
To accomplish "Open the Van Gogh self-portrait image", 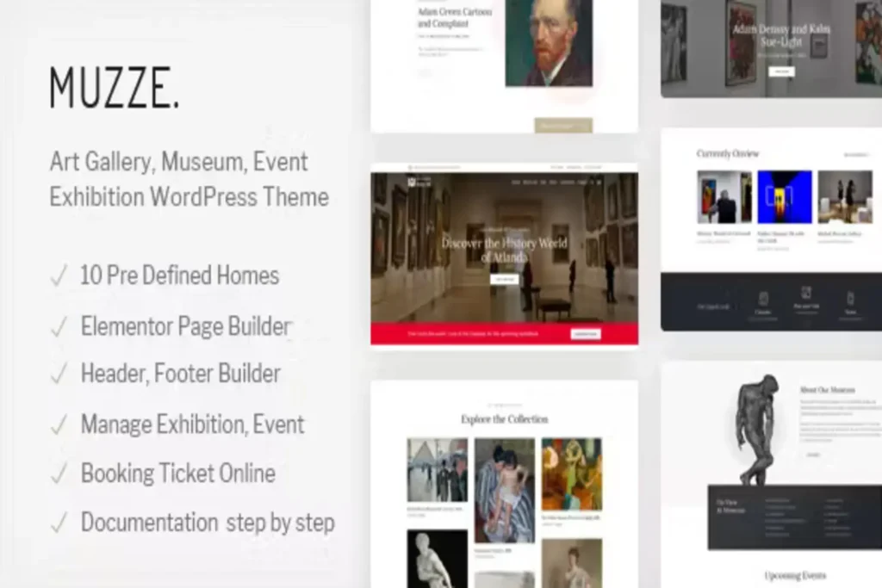I will (x=548, y=42).
